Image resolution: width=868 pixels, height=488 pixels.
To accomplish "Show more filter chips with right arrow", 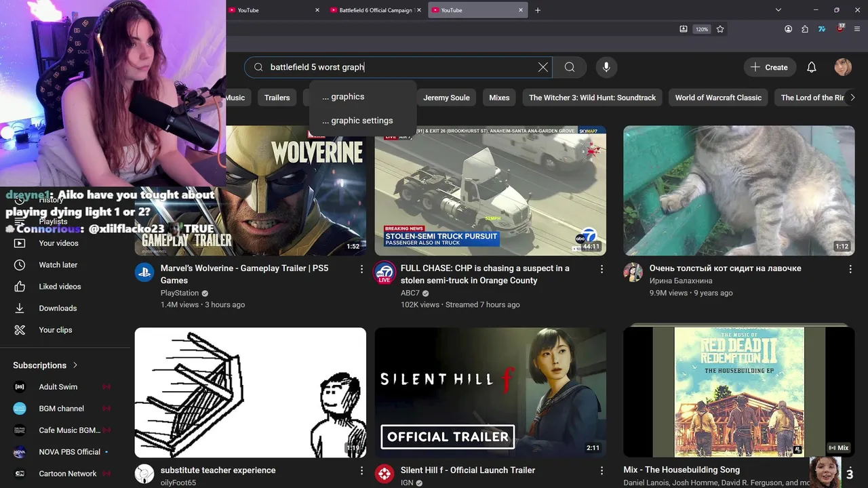I will tap(852, 98).
